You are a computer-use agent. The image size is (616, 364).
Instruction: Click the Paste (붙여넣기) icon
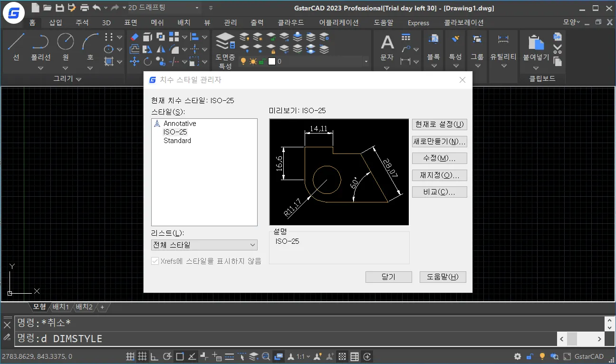coord(536,43)
